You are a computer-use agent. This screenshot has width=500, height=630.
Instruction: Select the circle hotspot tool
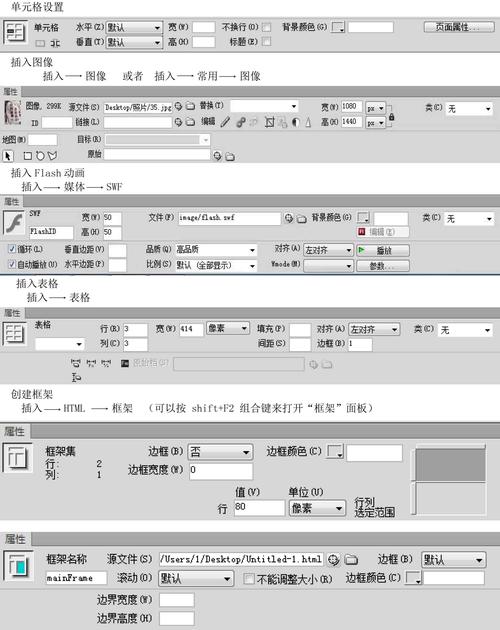coord(40,156)
